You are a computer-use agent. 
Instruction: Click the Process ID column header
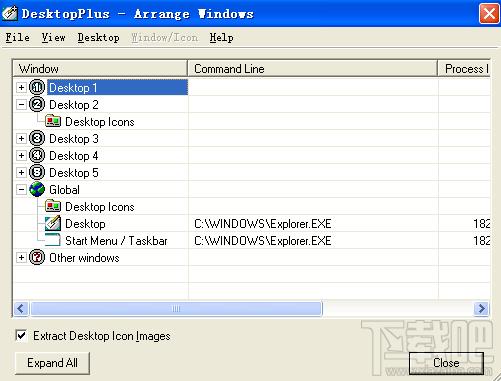pos(464,69)
